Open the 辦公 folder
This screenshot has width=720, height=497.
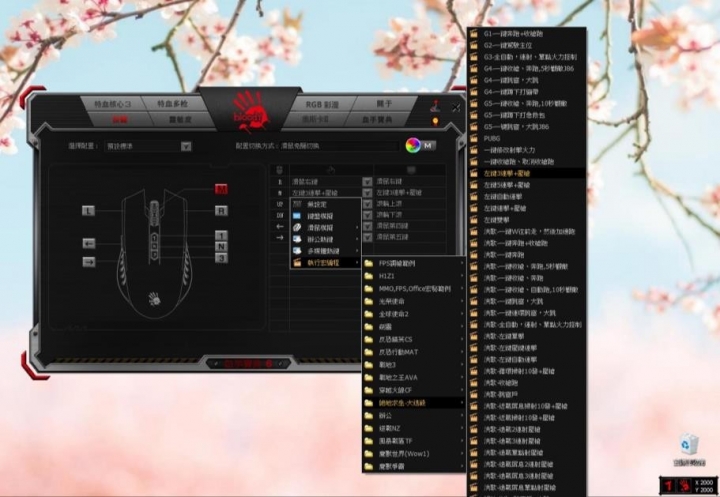click(x=414, y=416)
